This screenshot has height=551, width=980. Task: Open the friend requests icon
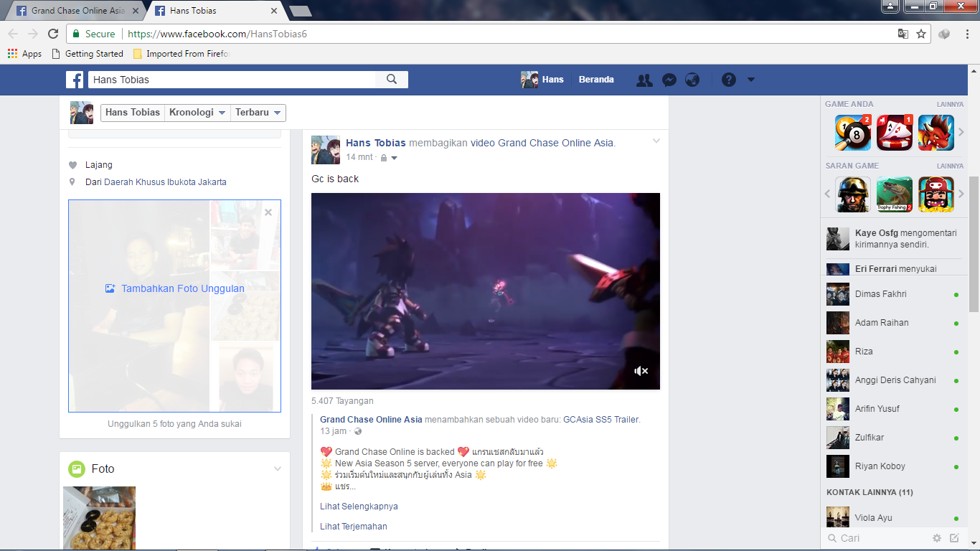[644, 80]
